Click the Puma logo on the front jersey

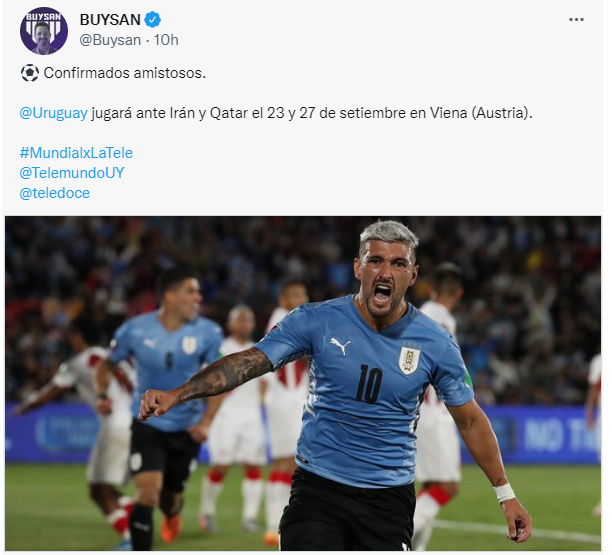[340, 345]
